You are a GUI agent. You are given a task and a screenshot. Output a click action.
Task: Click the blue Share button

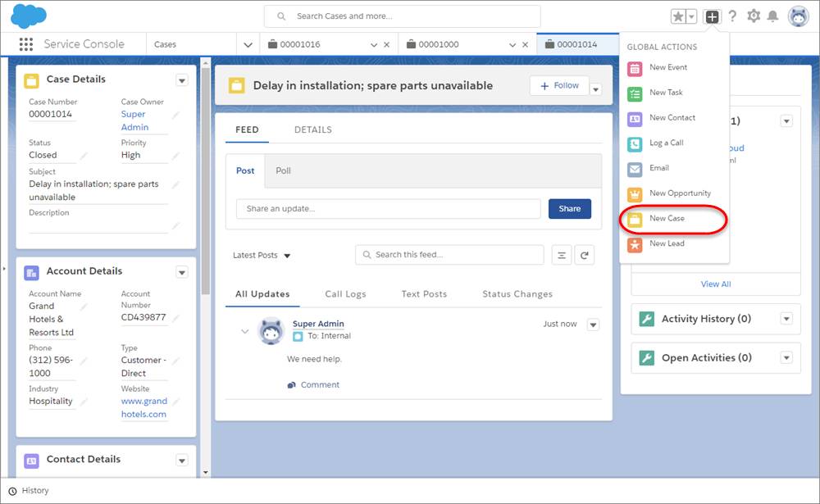[x=570, y=209]
